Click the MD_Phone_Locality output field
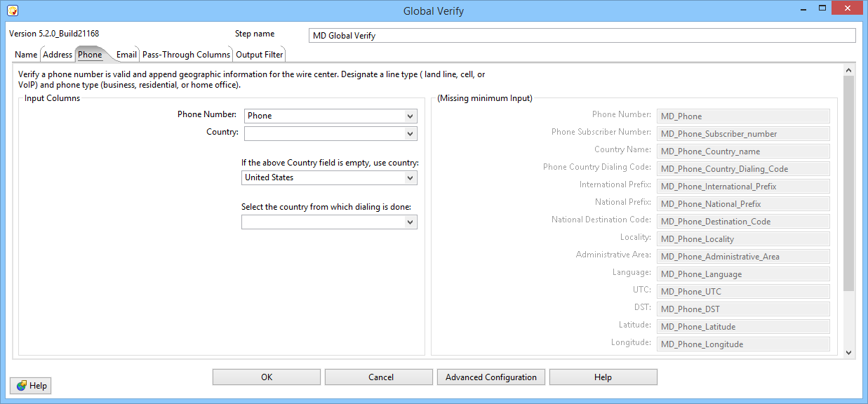868x404 pixels. click(742, 239)
